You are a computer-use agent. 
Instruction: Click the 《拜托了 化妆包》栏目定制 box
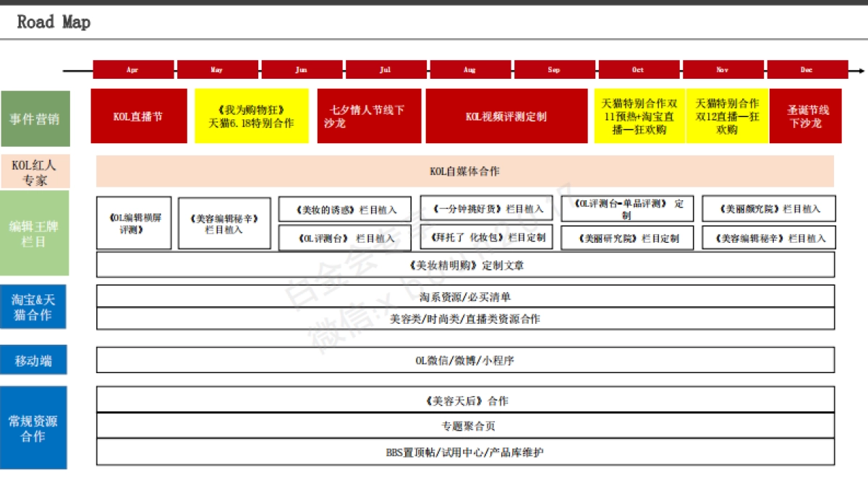[x=486, y=237]
